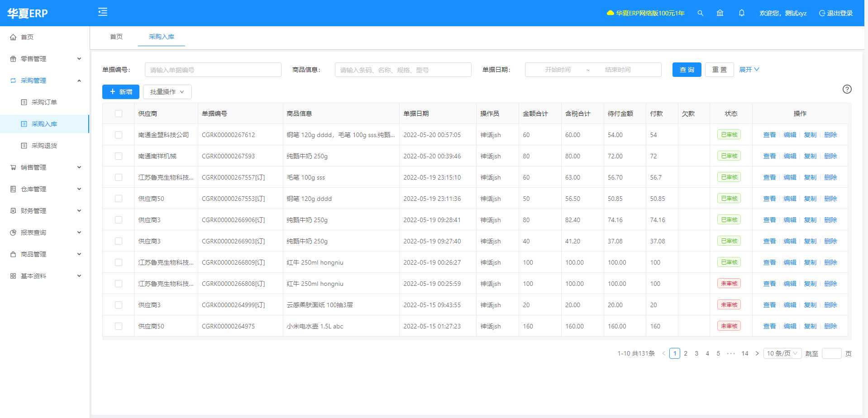Screen dimensions: 868x418
Task: Open the 批量操作 dropdown
Action: pos(167,92)
